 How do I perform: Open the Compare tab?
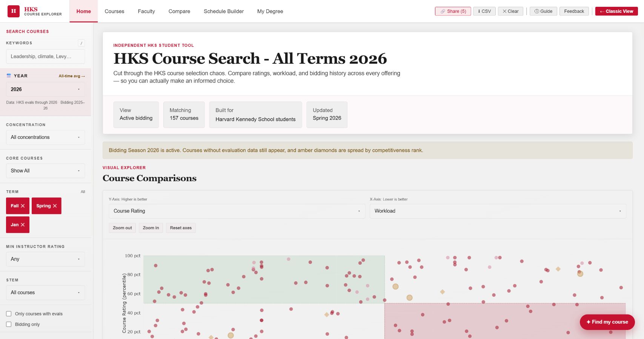tap(179, 11)
